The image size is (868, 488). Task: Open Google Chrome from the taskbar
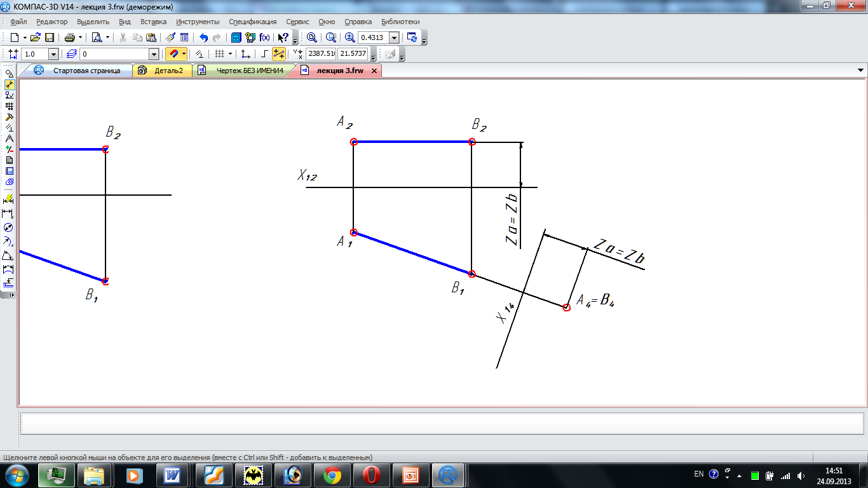[332, 475]
